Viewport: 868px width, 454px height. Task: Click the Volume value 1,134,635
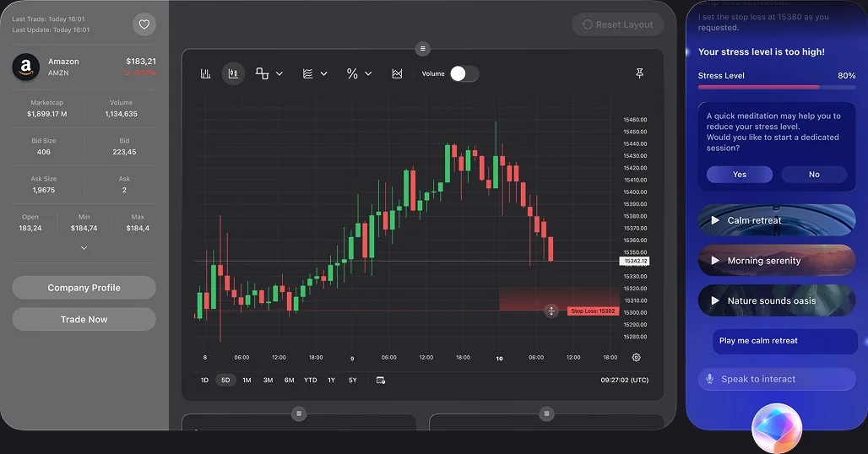click(x=122, y=114)
